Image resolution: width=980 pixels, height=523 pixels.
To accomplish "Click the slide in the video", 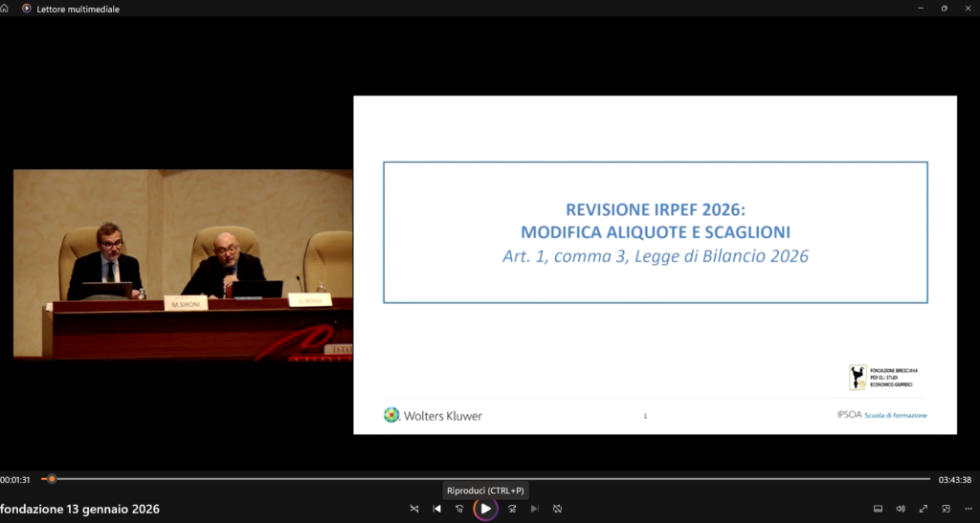I will 655,265.
